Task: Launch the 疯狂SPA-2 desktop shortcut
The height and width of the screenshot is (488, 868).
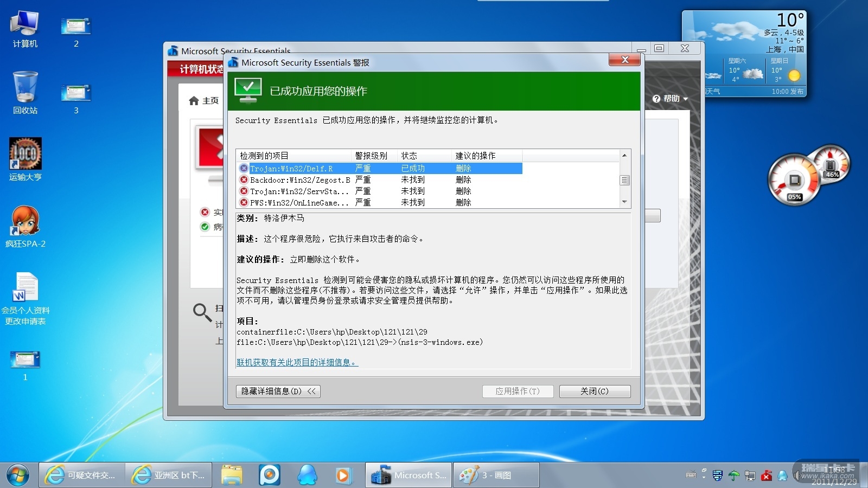Action: pyautogui.click(x=25, y=227)
